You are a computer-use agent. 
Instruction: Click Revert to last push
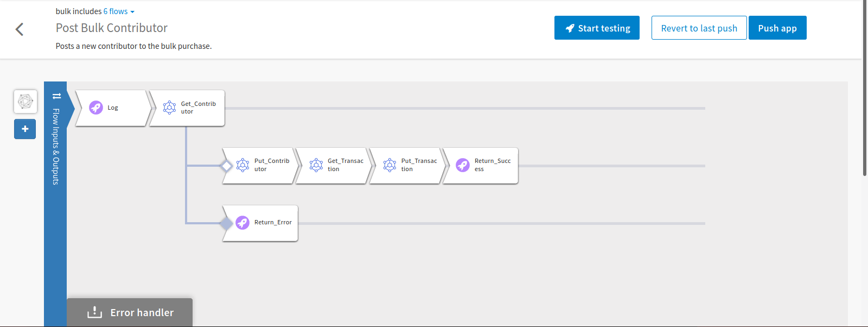coord(699,28)
